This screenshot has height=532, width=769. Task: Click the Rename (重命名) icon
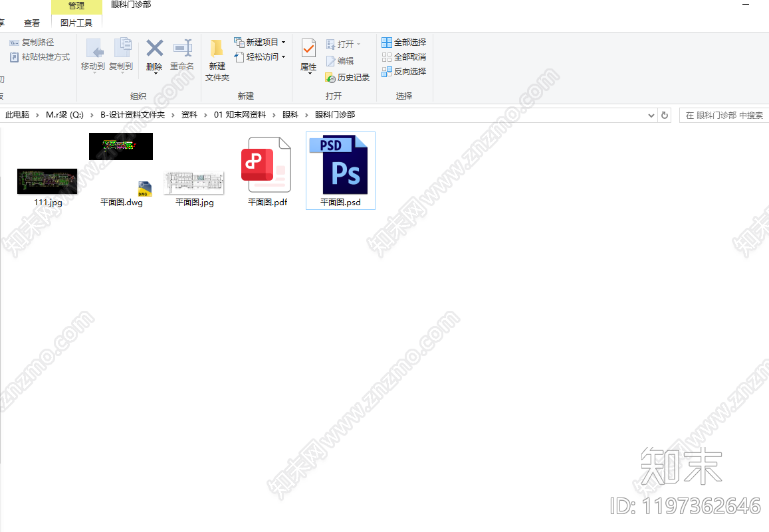coord(182,48)
